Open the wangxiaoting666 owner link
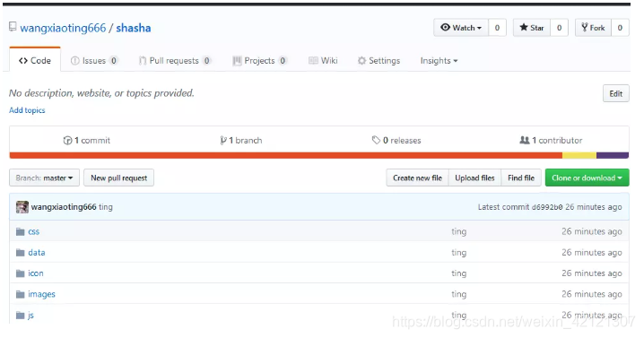The width and height of the screenshot is (644, 338). tap(63, 28)
